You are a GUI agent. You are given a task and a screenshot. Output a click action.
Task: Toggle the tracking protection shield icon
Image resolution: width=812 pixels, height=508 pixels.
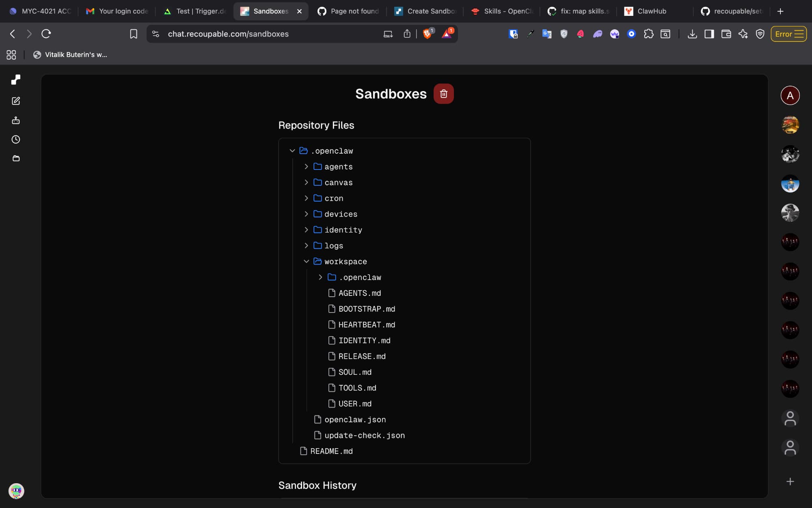(x=760, y=34)
